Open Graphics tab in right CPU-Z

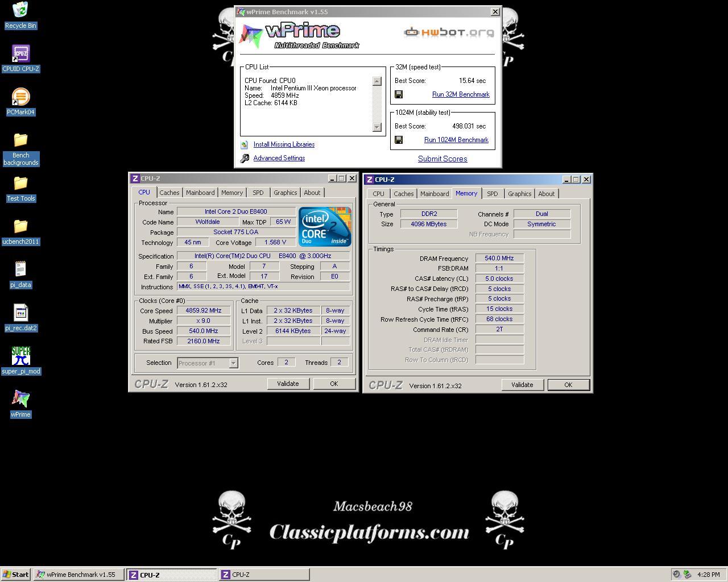point(519,194)
